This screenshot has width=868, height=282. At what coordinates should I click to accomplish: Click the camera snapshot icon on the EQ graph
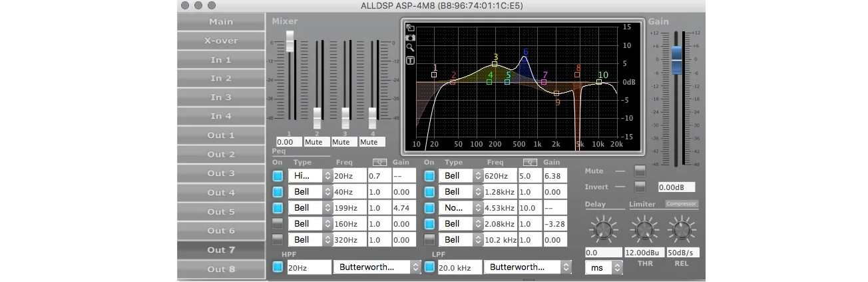click(x=410, y=37)
